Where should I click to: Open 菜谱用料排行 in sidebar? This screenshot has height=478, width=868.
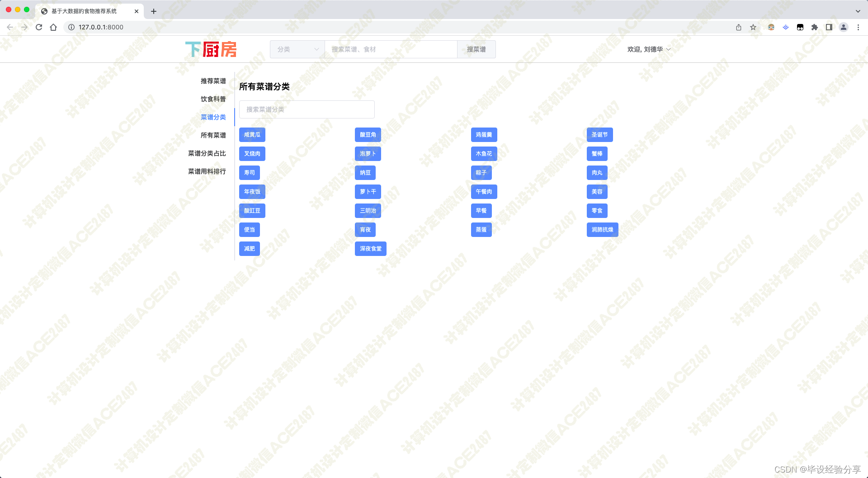pos(207,171)
